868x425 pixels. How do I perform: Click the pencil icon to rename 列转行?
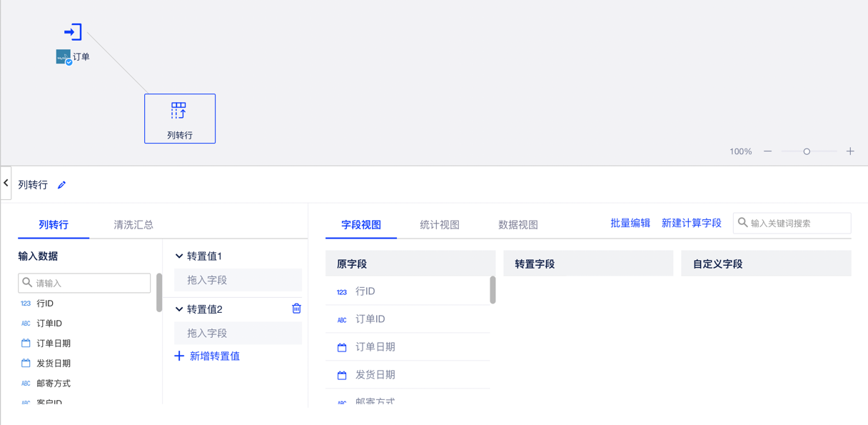point(62,185)
